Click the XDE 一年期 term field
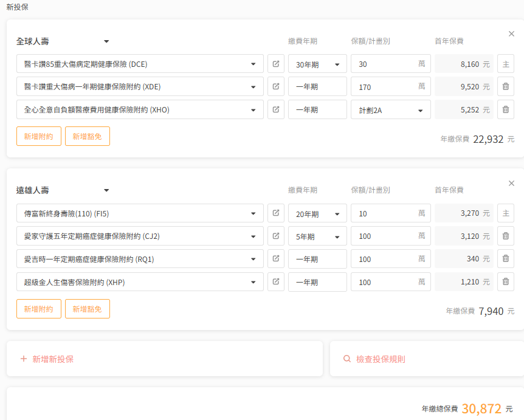This screenshot has height=420, width=524. (317, 86)
